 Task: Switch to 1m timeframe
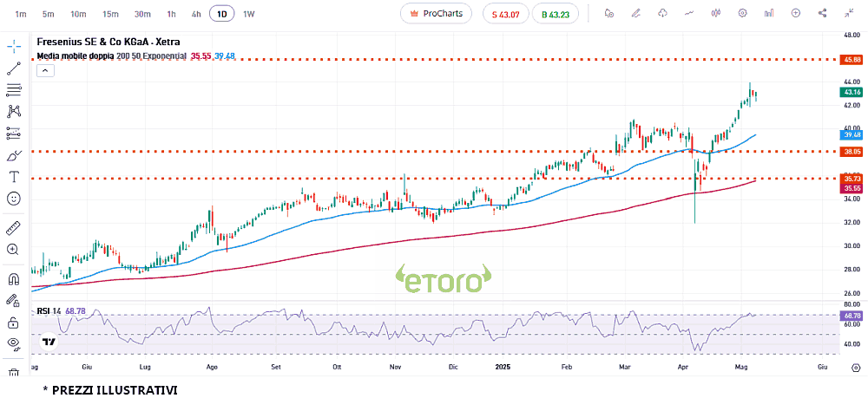pyautogui.click(x=21, y=15)
